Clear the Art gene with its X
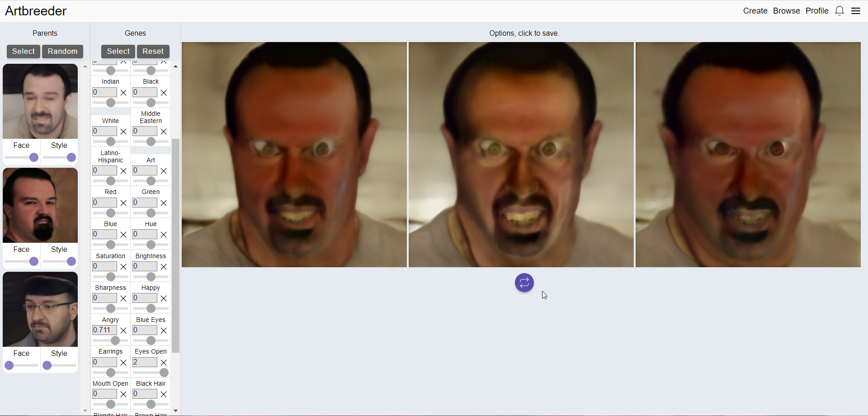Viewport: 868px width, 416px height. tap(164, 171)
